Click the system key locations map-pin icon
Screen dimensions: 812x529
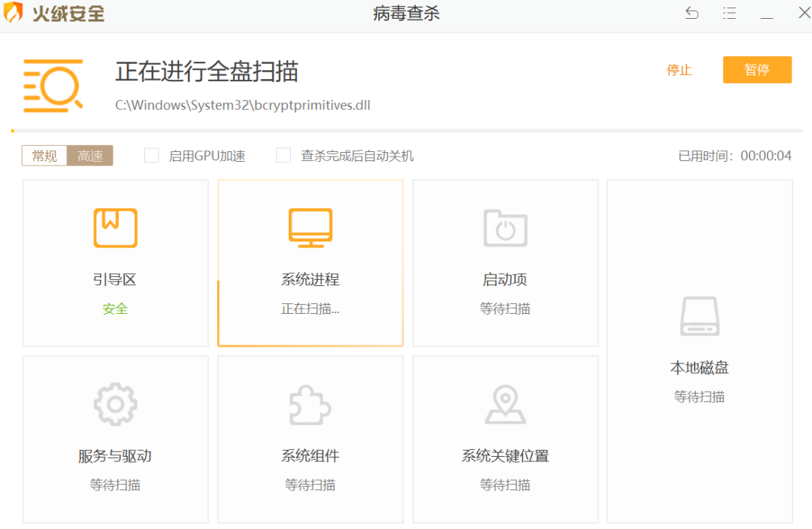(505, 405)
